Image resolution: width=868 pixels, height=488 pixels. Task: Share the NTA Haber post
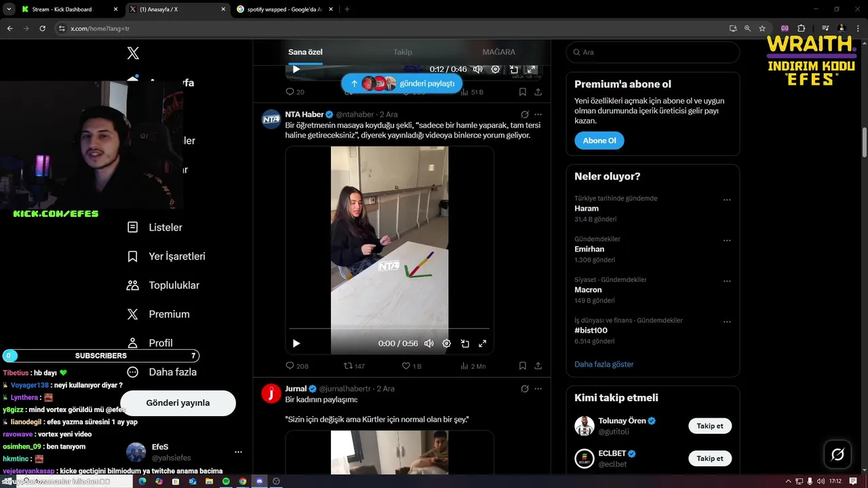pos(538,366)
